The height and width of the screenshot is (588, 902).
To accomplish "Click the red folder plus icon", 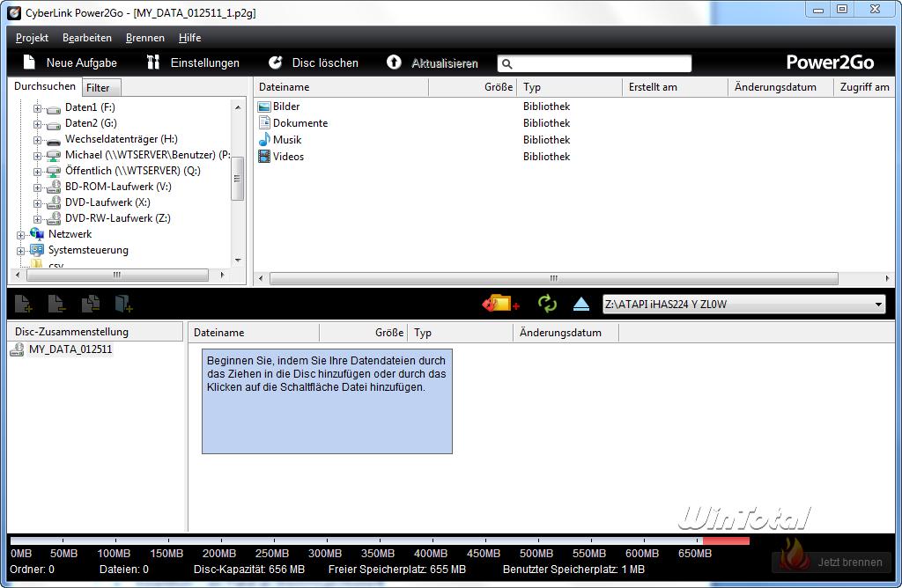I will tap(500, 303).
